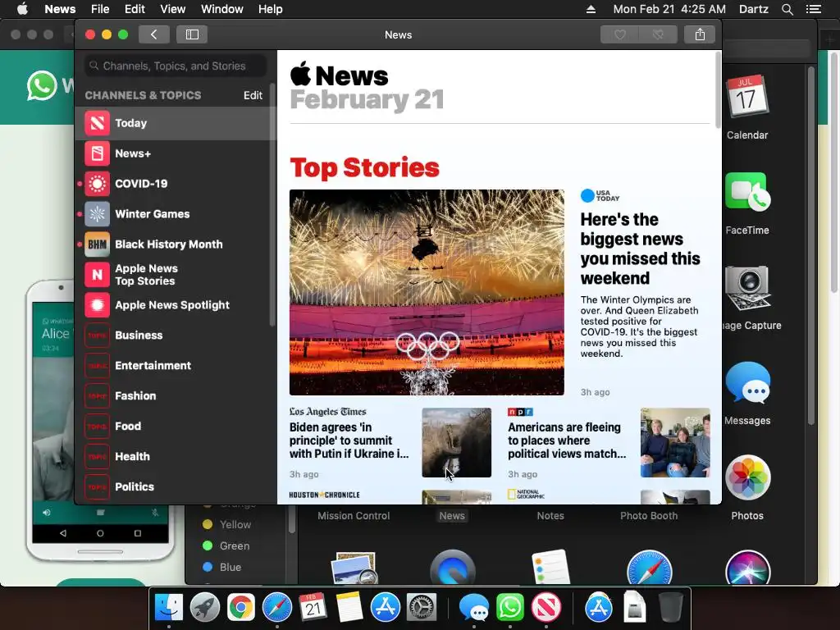840x630 pixels.
Task: Click the Green tag color dot
Action: click(x=208, y=546)
